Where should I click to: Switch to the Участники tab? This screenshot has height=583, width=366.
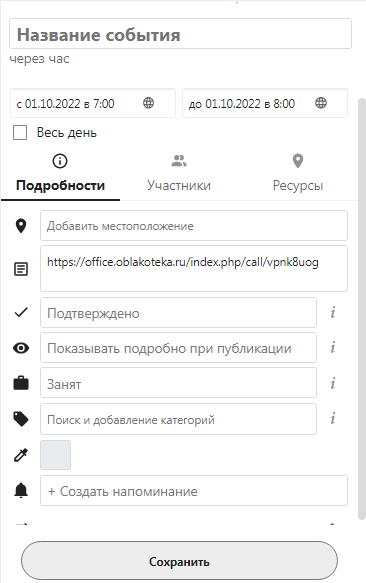pyautogui.click(x=179, y=174)
